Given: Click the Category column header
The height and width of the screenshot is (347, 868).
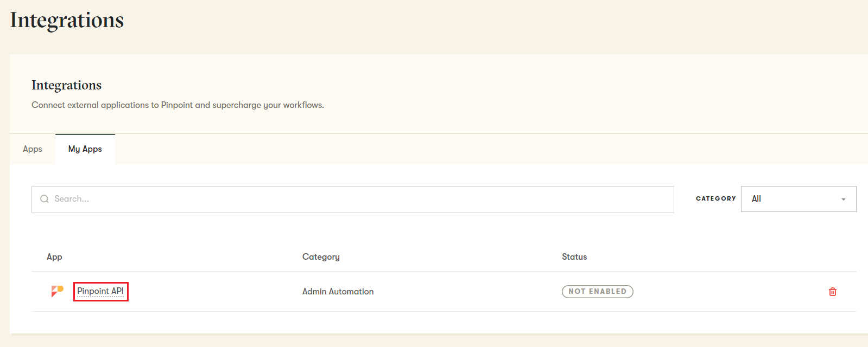Looking at the screenshot, I should click(321, 257).
